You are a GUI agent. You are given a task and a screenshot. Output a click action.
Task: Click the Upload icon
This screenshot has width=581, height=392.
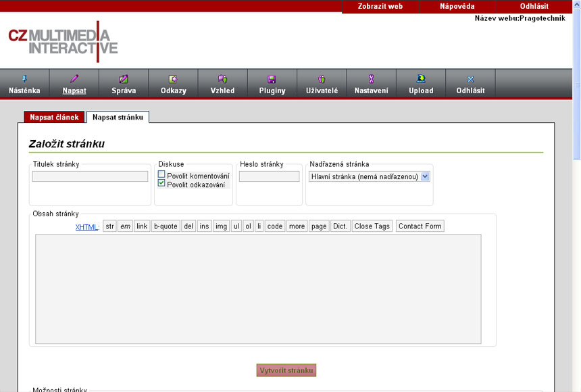(421, 78)
